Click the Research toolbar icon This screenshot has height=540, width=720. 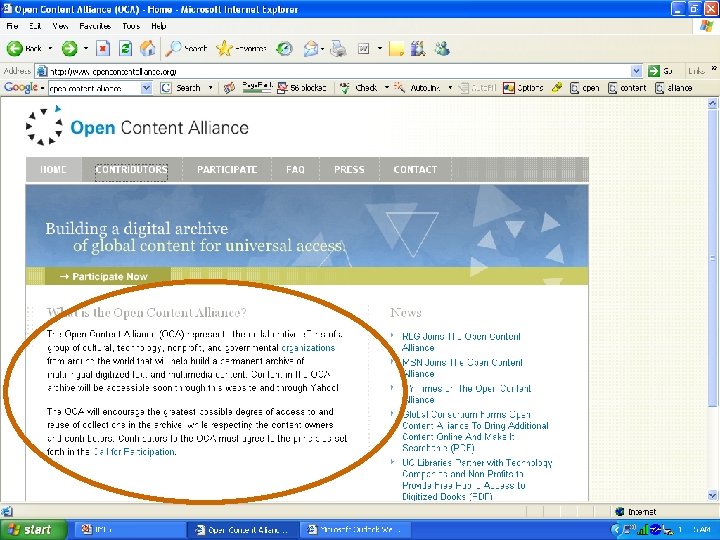tap(418, 48)
